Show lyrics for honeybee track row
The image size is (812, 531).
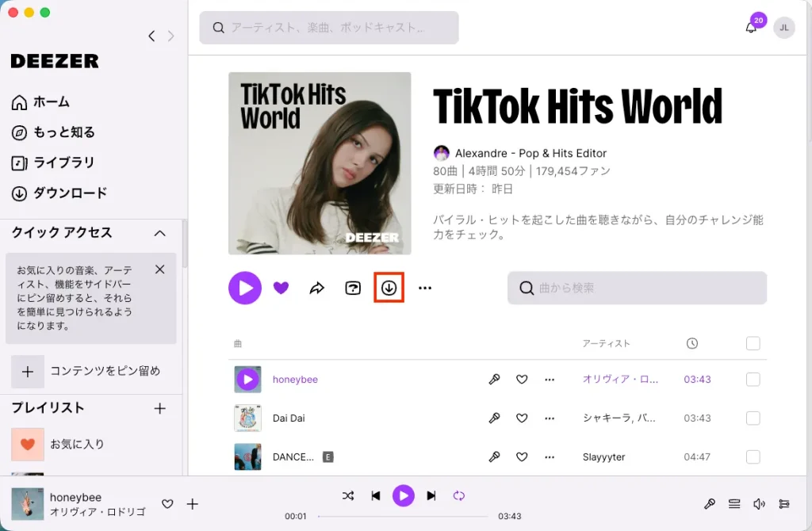494,380
